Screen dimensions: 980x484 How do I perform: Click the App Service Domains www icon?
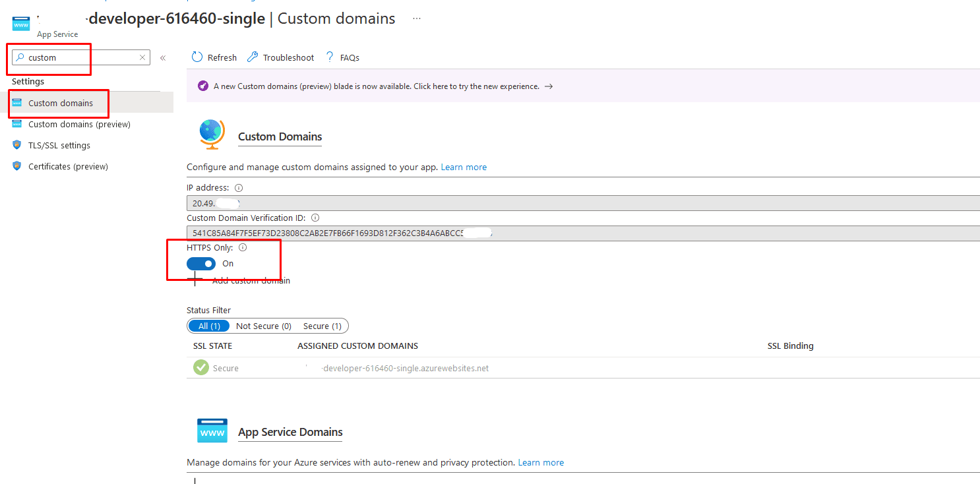[212, 431]
